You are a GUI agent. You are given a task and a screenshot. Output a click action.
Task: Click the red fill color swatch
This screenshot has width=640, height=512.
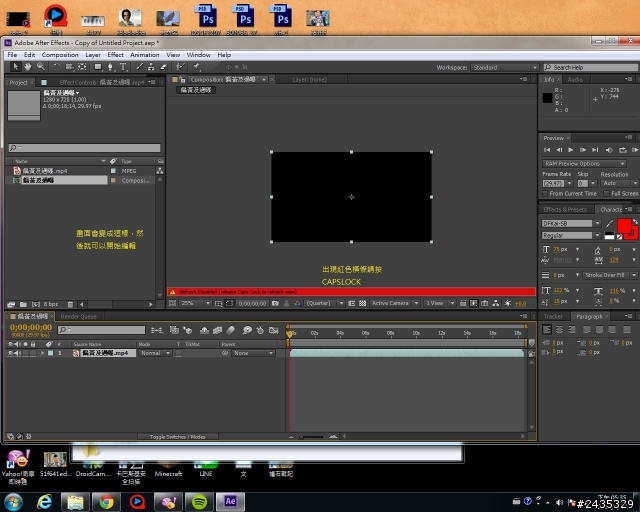[626, 224]
